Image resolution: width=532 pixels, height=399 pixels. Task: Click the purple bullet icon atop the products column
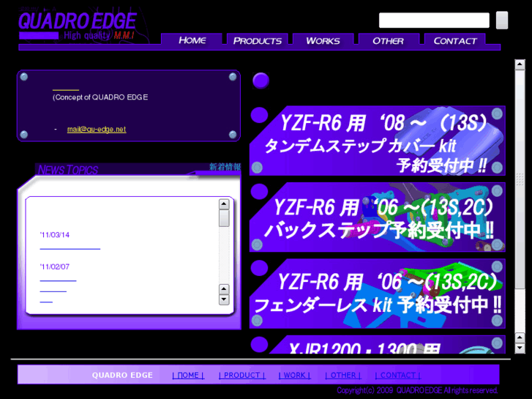click(x=261, y=81)
